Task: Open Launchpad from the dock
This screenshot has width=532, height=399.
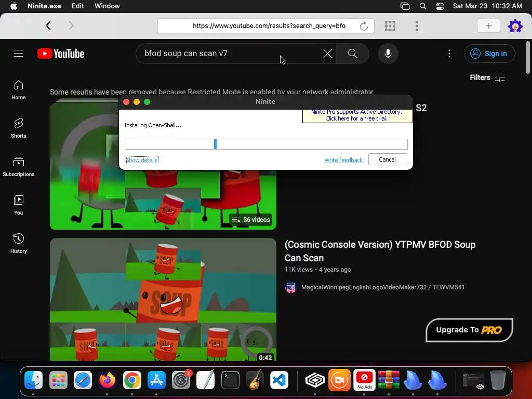Action: (58, 380)
